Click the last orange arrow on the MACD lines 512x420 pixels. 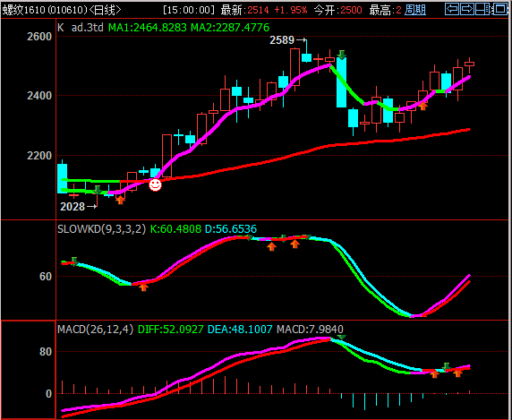click(457, 373)
